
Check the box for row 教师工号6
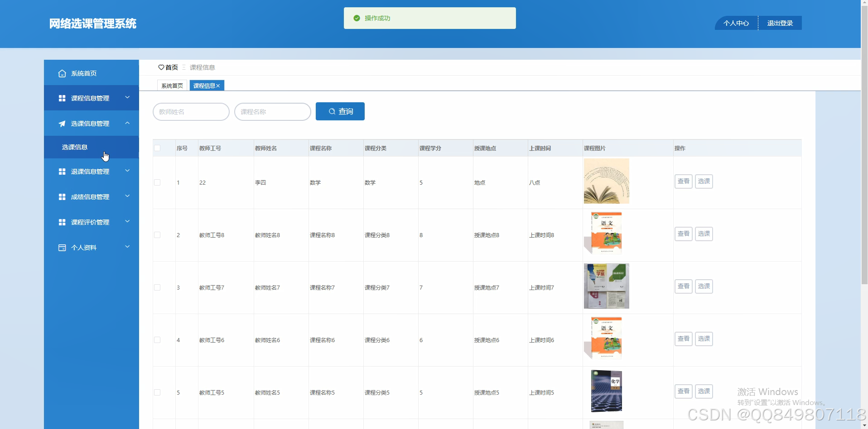157,340
